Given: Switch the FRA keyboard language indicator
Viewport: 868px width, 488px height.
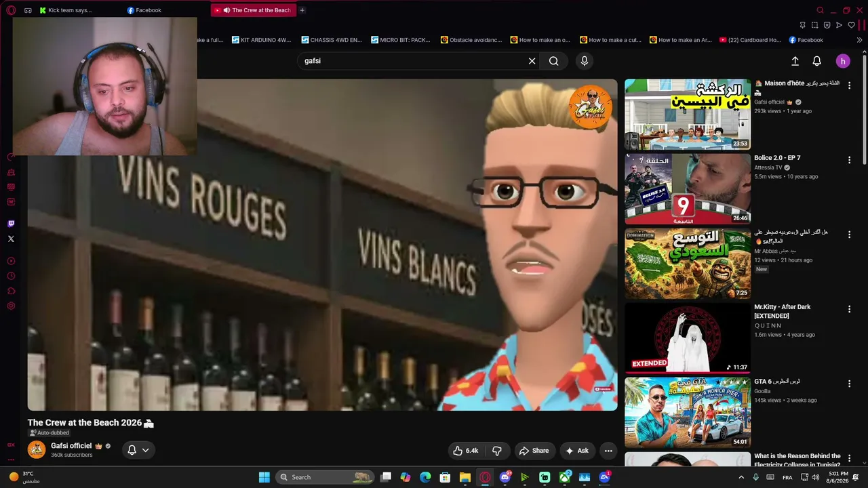Looking at the screenshot, I should [x=787, y=478].
